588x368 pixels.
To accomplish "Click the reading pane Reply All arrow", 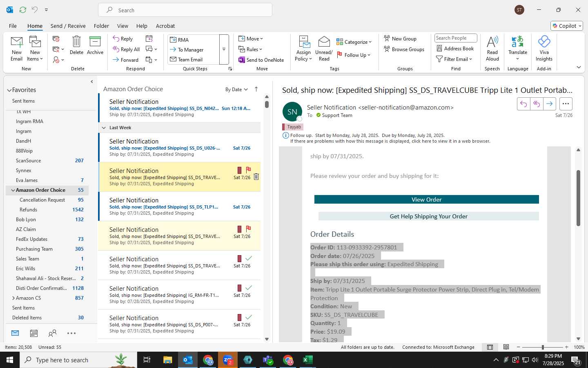I will tap(537, 104).
